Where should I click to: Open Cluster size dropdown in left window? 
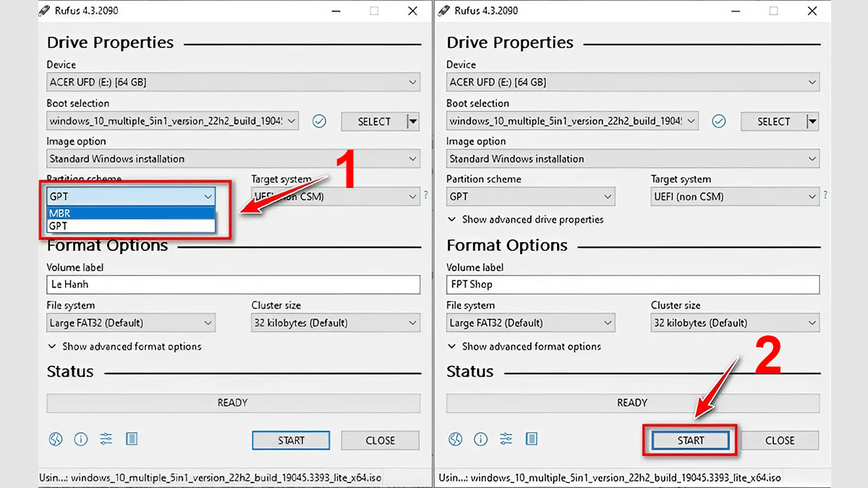pyautogui.click(x=336, y=323)
